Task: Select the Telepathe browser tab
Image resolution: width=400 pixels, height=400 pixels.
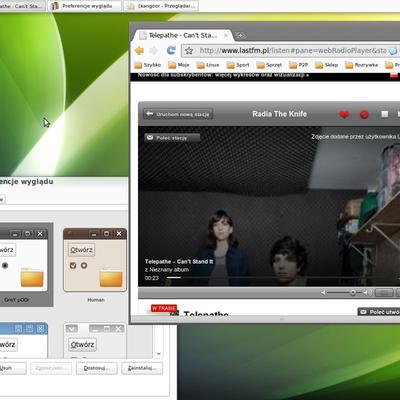Action: (183, 35)
